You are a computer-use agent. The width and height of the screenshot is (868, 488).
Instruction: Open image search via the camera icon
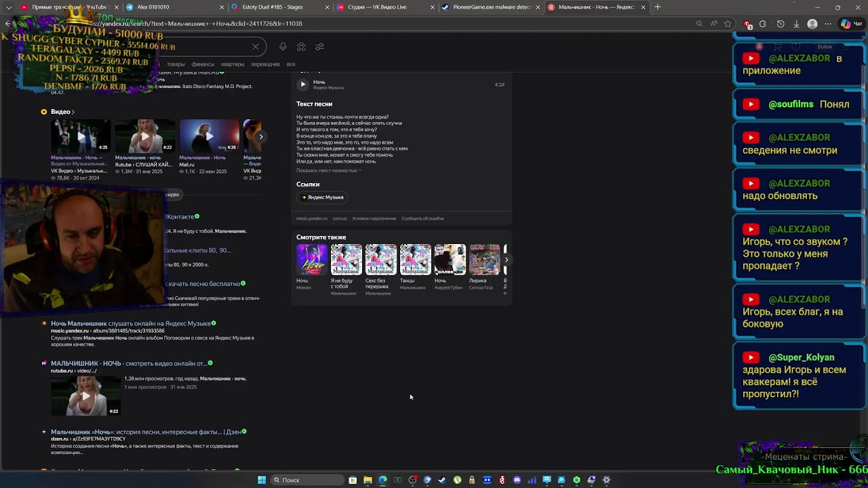click(301, 47)
